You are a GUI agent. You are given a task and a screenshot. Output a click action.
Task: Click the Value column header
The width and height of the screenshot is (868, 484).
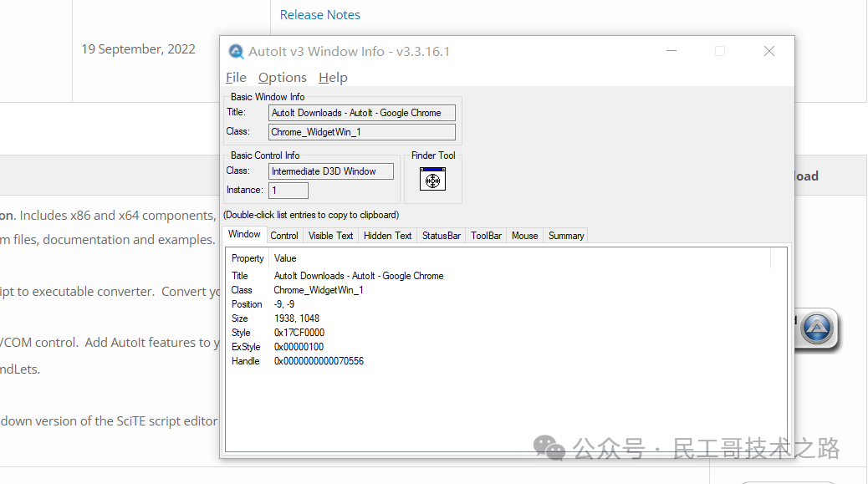click(x=519, y=258)
